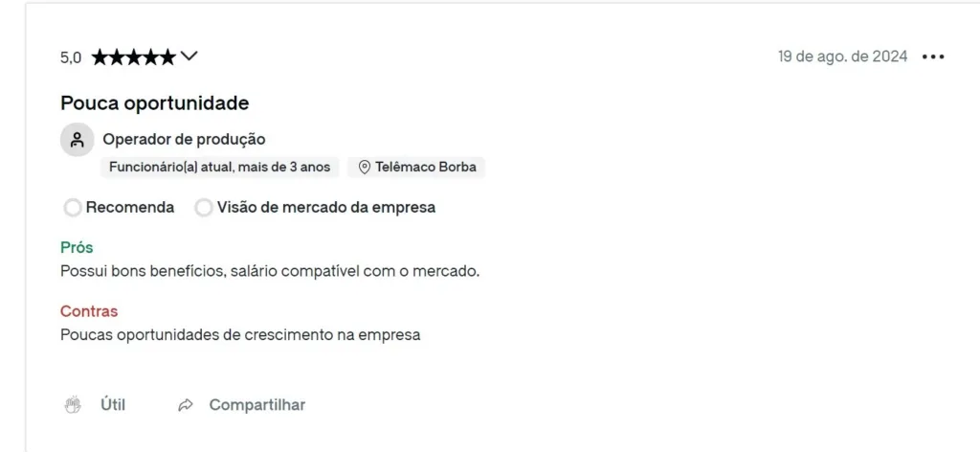
Task: Open the three-dot more options menu
Action: (x=933, y=56)
